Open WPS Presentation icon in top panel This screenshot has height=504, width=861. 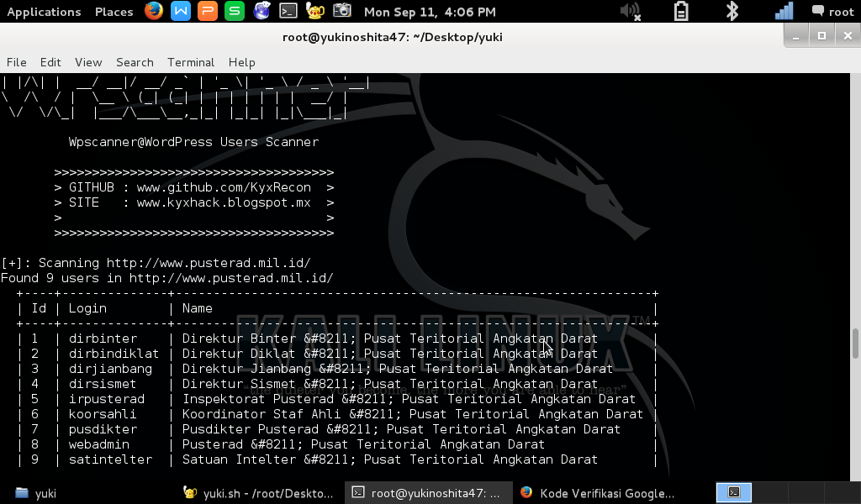(x=208, y=11)
